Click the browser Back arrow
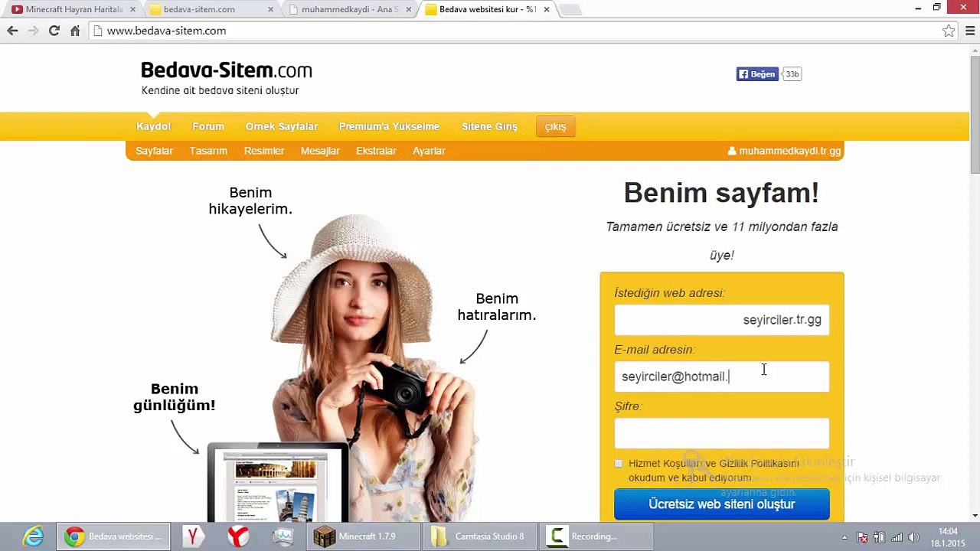 pyautogui.click(x=12, y=31)
